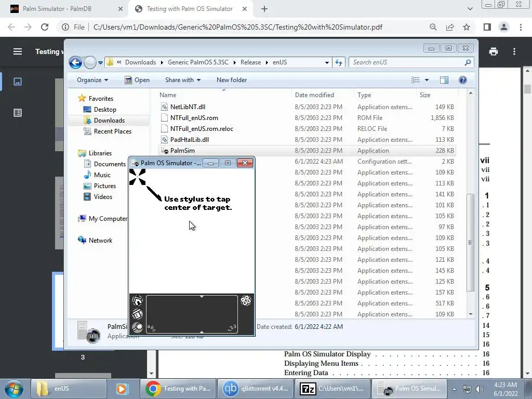Open Chrome's three-dot menu

[521, 27]
